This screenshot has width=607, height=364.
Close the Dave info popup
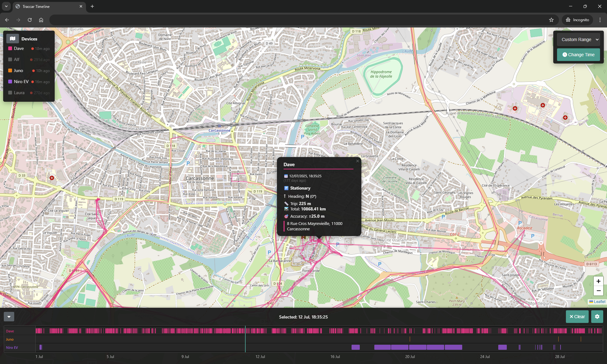coord(358,161)
